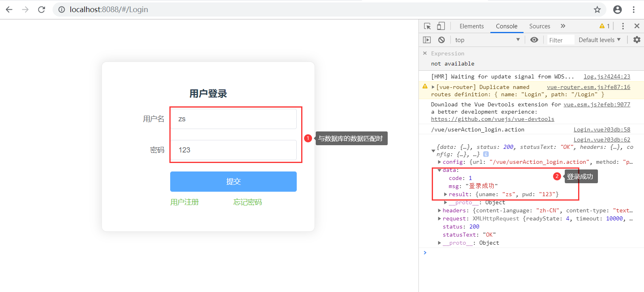This screenshot has height=292, width=644.
Task: Close the DevTools panel
Action: (x=637, y=26)
